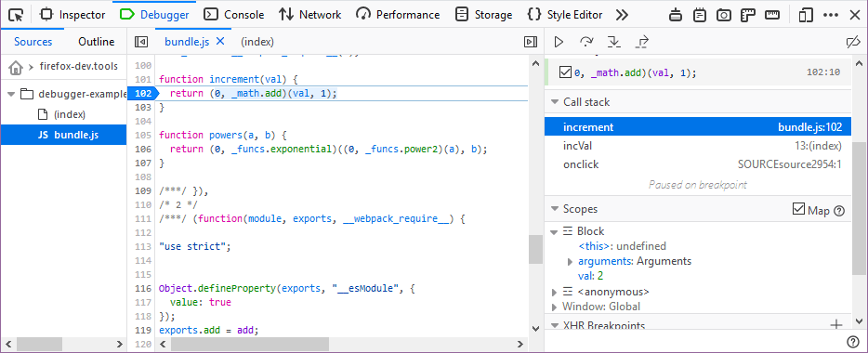
Task: Toggle rulers for the page
Action: click(748, 15)
